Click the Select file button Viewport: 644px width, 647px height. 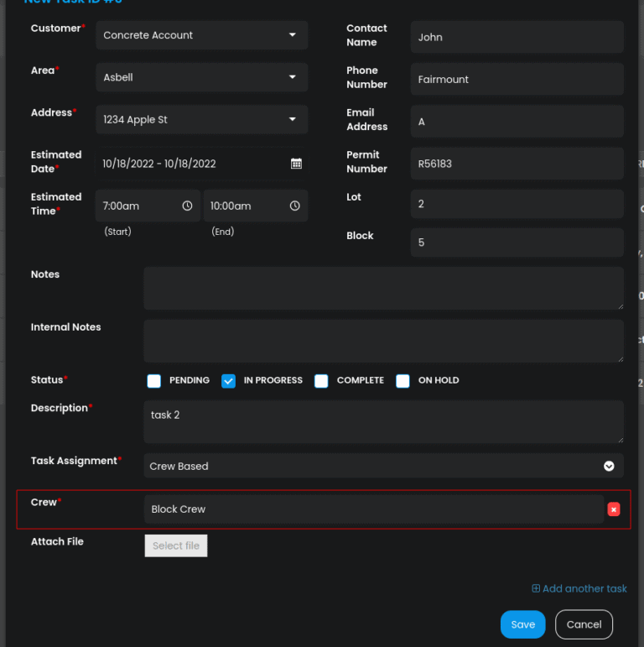tap(176, 545)
